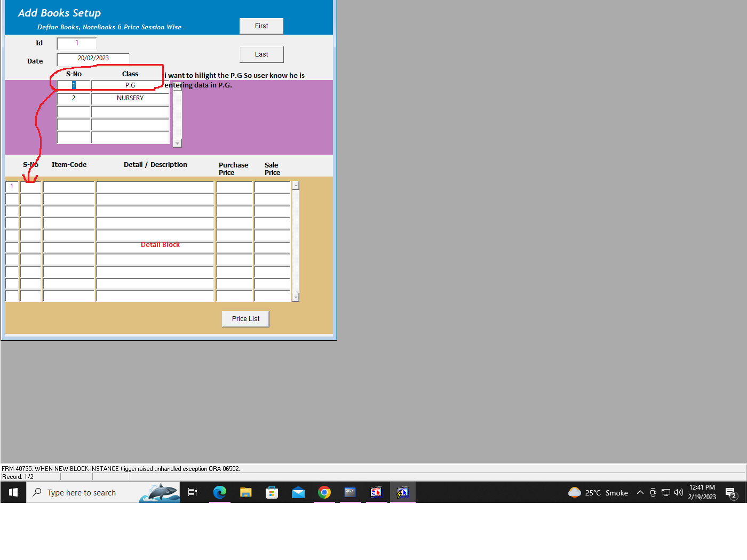
Task: Click the Windows Start button
Action: [13, 492]
